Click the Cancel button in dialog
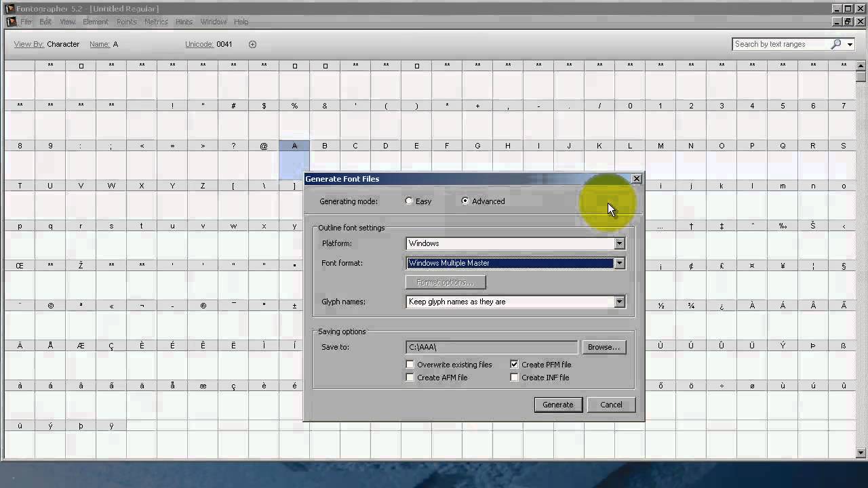868x488 pixels. click(611, 405)
